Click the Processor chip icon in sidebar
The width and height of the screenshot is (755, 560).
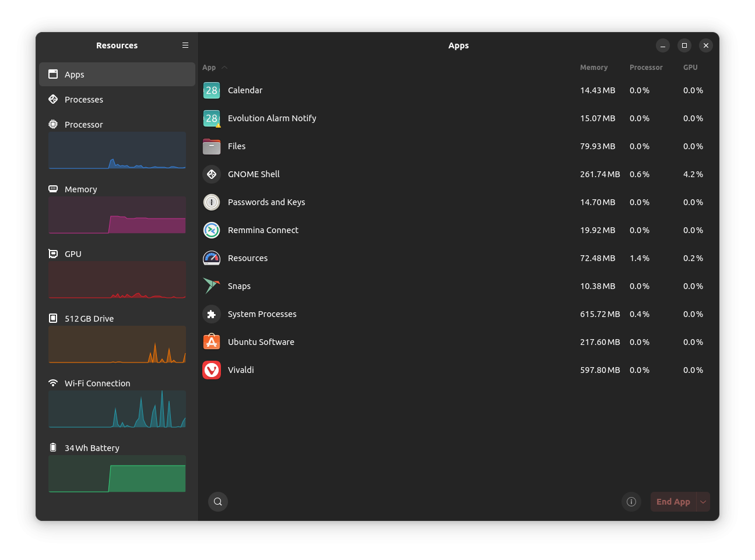pyautogui.click(x=53, y=124)
